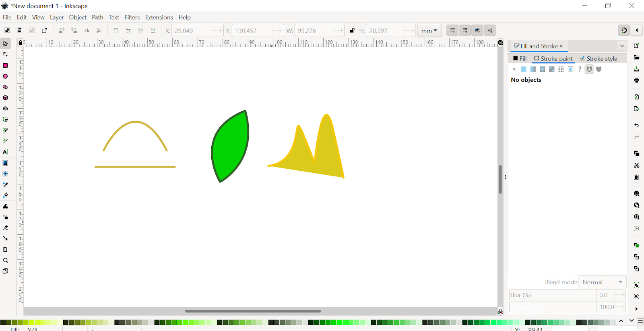Click the opacity value field 100.0
Image resolution: width=644 pixels, height=331 pixels.
pyautogui.click(x=606, y=307)
